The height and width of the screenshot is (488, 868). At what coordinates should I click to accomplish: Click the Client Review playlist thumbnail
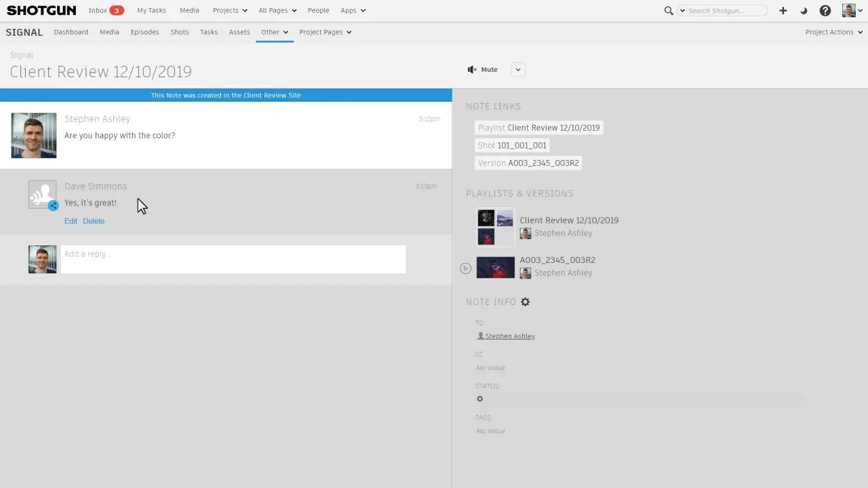click(x=495, y=227)
